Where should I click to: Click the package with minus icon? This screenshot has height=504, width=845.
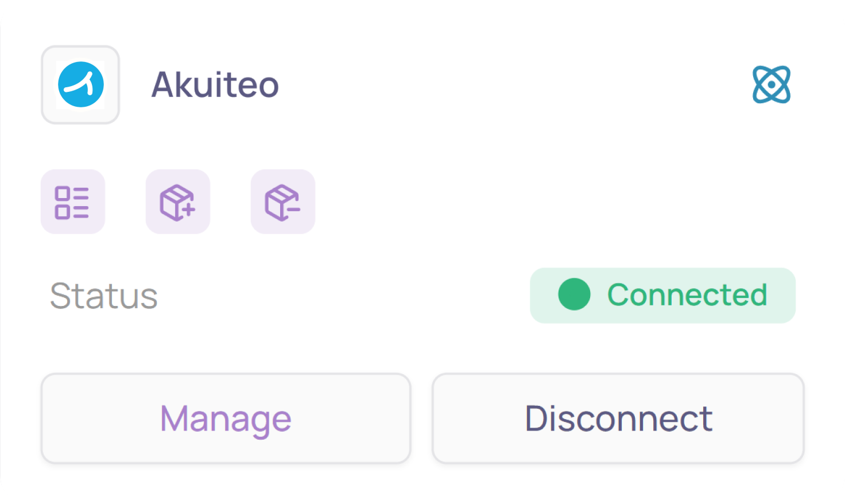coord(282,202)
